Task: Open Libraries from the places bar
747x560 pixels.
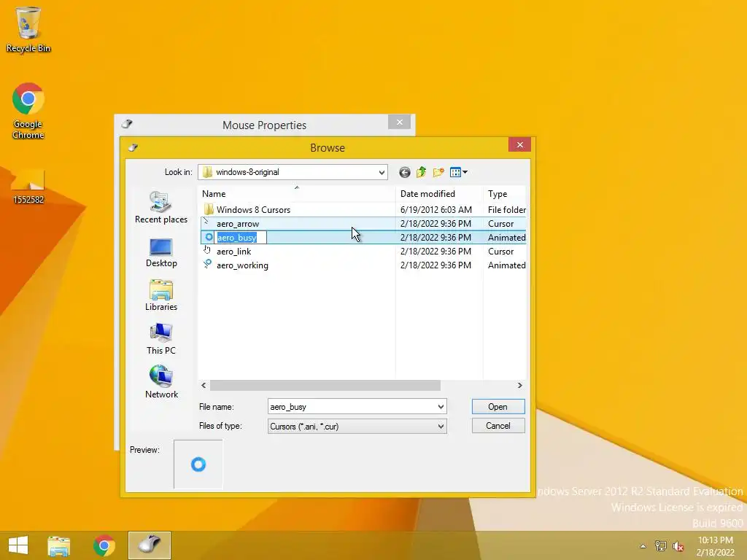Action: 161,296
